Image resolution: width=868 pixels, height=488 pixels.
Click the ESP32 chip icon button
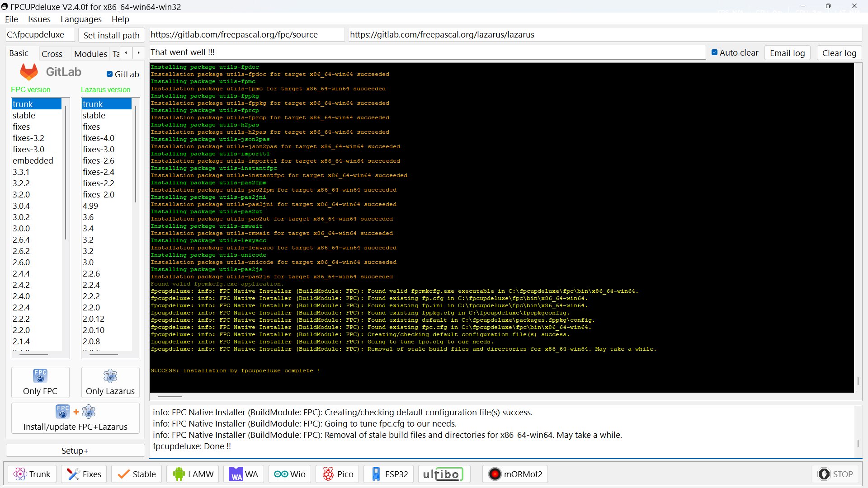pyautogui.click(x=389, y=474)
